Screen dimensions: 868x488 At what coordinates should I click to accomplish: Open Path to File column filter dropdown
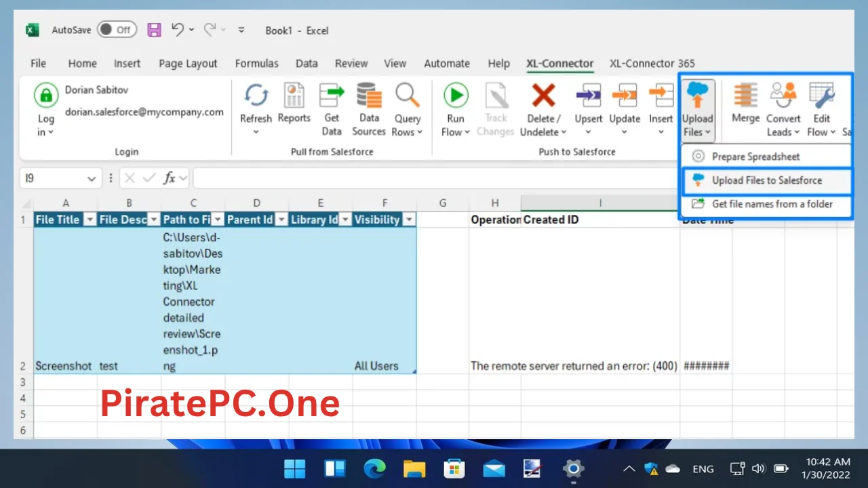coord(217,220)
